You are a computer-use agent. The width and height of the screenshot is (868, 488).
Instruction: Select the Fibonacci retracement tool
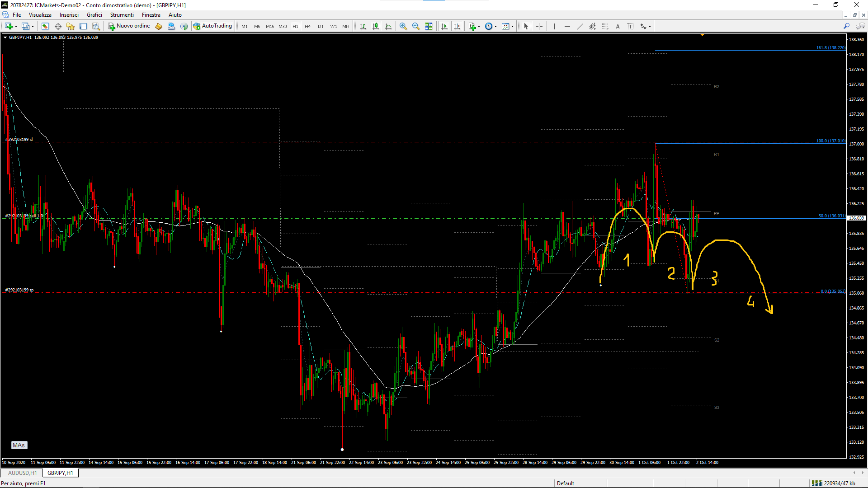point(605,26)
